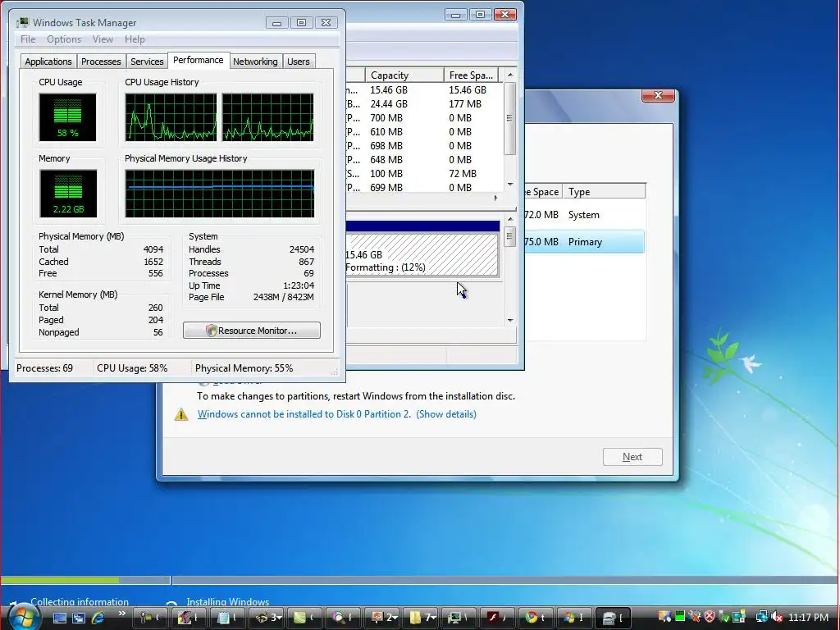Screen dimensions: 840x630
Task: Open the taskbar group showing 3 windows
Action: click(267, 618)
